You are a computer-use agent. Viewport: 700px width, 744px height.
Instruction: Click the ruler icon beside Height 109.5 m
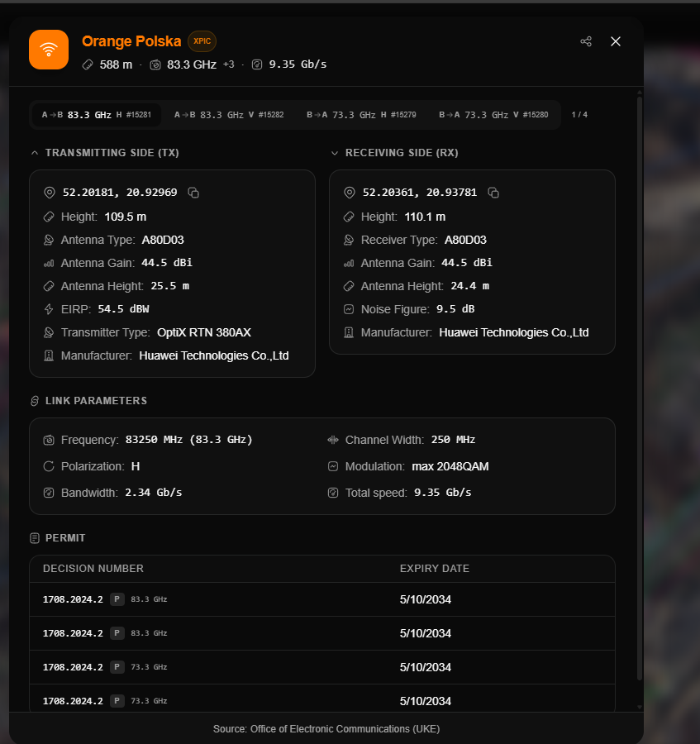point(49,217)
